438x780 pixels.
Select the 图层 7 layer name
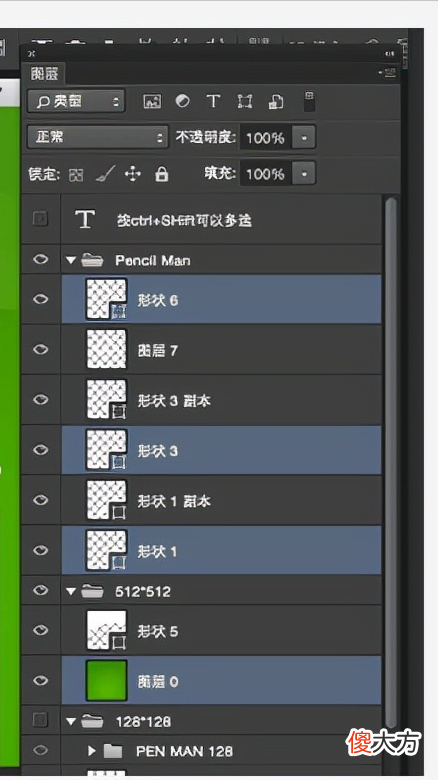click(x=157, y=351)
